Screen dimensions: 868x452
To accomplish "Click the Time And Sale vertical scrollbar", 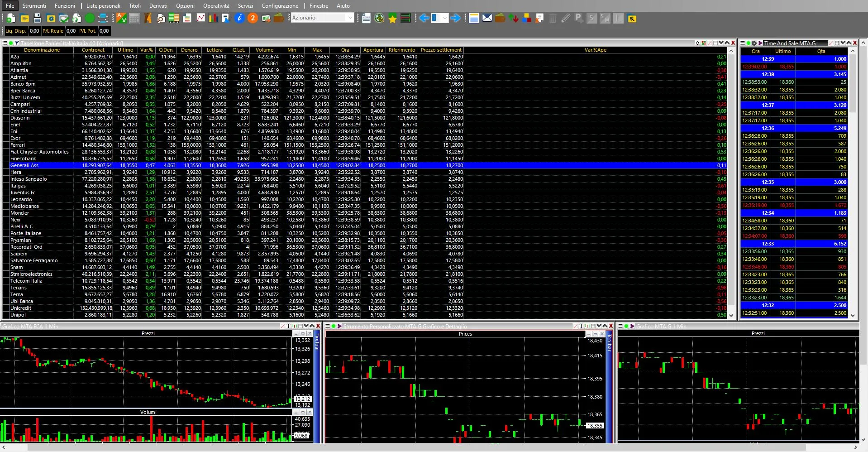I will 853,183.
